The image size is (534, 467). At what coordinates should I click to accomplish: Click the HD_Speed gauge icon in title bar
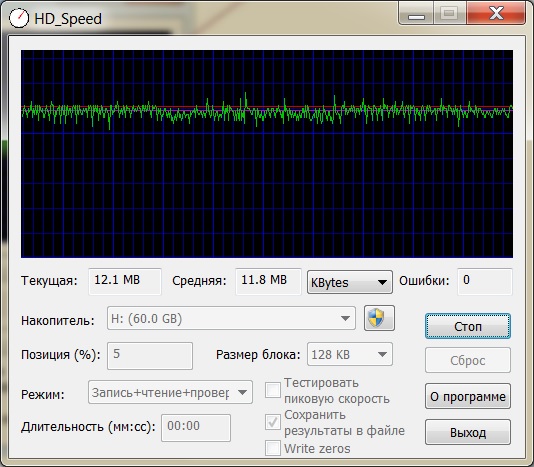[18, 18]
